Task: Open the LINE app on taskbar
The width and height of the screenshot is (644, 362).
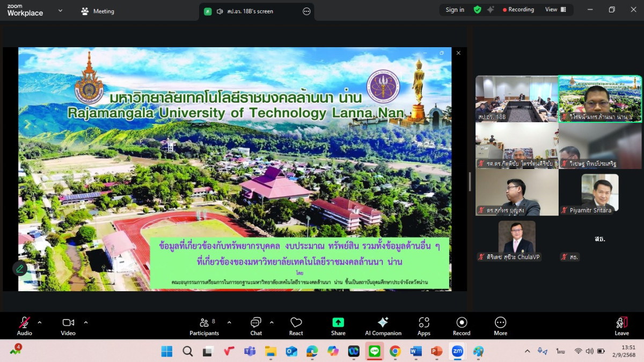Action: tap(375, 351)
